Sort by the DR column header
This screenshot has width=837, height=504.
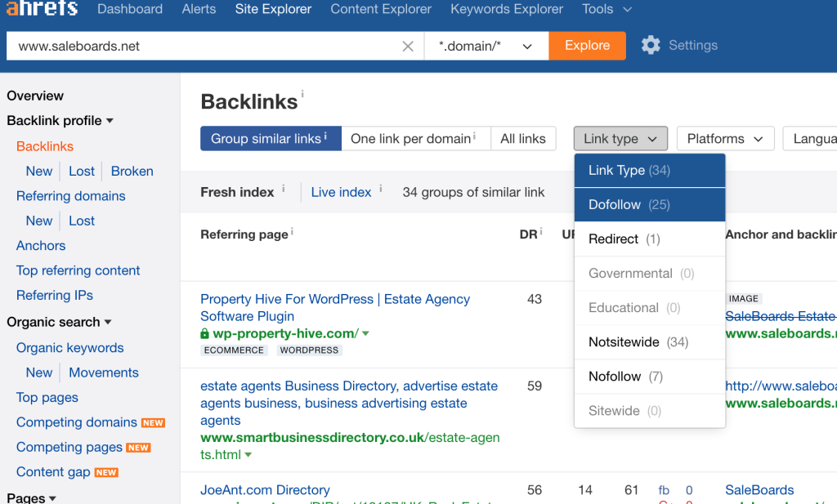click(x=528, y=234)
